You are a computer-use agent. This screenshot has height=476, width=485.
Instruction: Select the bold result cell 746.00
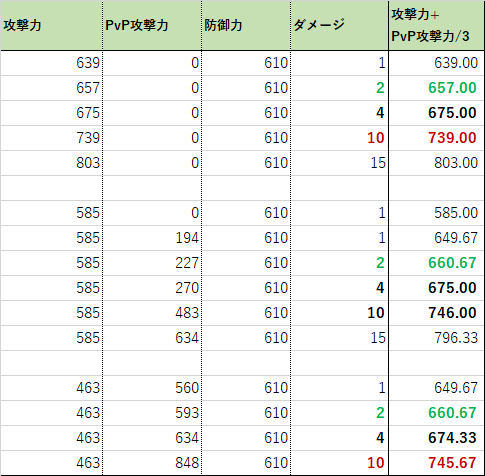[x=437, y=313]
